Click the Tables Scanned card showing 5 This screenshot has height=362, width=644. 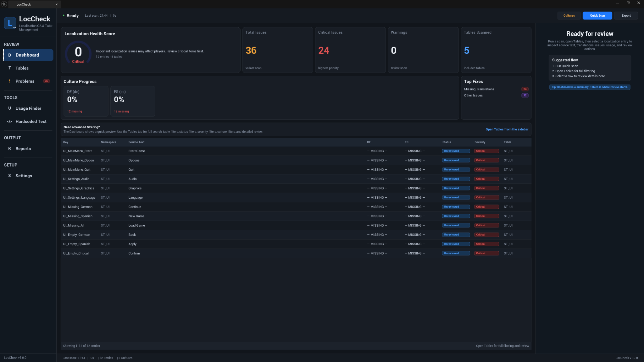[496, 50]
